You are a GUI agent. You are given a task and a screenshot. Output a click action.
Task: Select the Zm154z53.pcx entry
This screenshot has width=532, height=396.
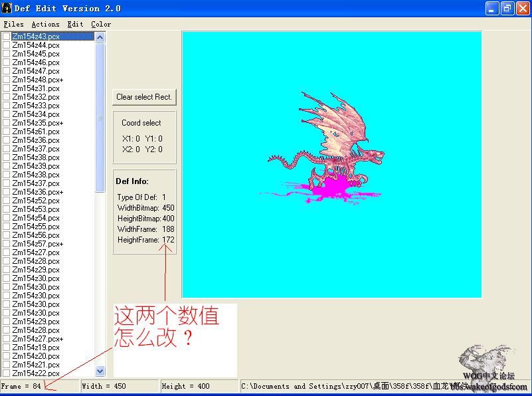tap(36, 209)
